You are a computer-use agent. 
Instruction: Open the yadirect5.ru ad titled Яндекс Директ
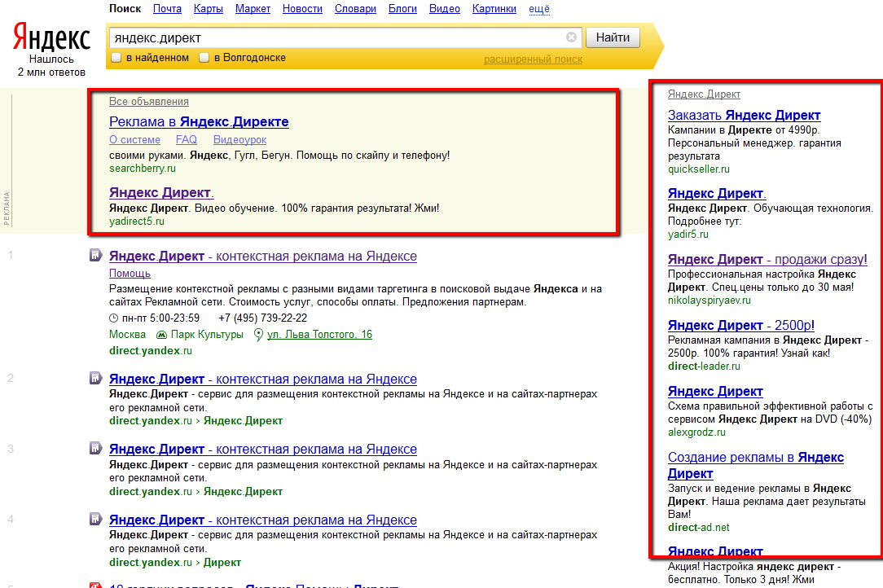coord(161,193)
